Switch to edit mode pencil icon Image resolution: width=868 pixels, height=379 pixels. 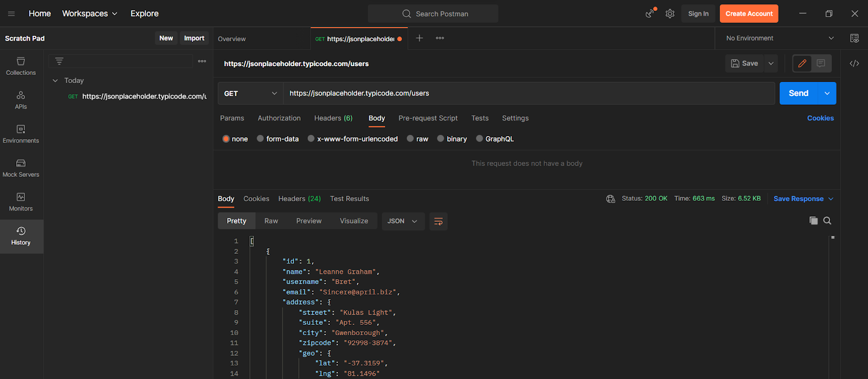tap(802, 63)
